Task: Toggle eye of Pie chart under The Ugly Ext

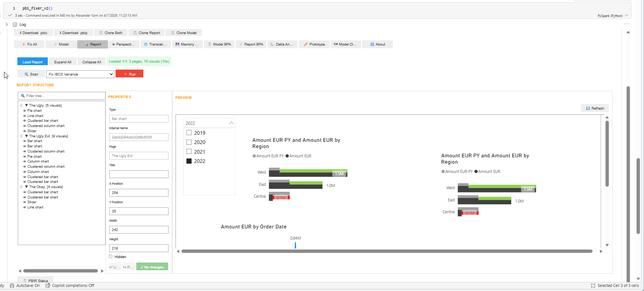Action: click(x=25, y=156)
